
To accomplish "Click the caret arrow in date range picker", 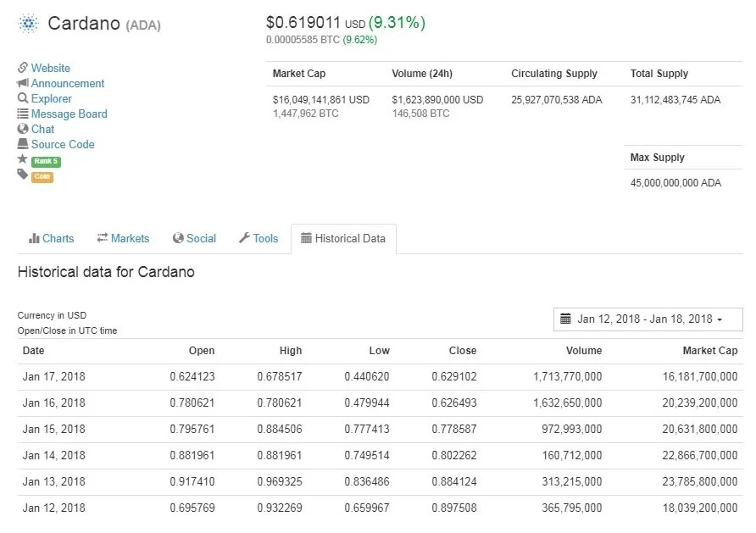I will click(x=720, y=319).
